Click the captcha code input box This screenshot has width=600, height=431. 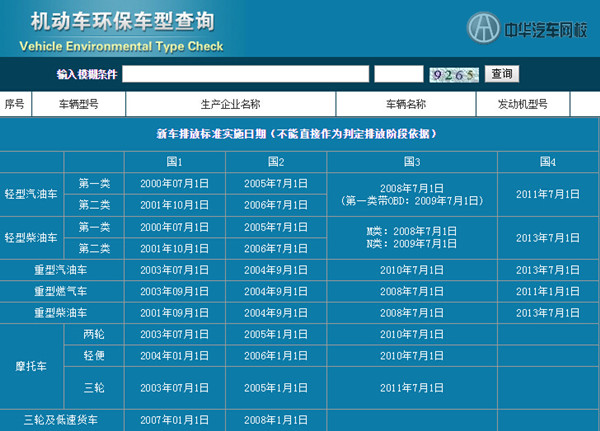[399, 74]
